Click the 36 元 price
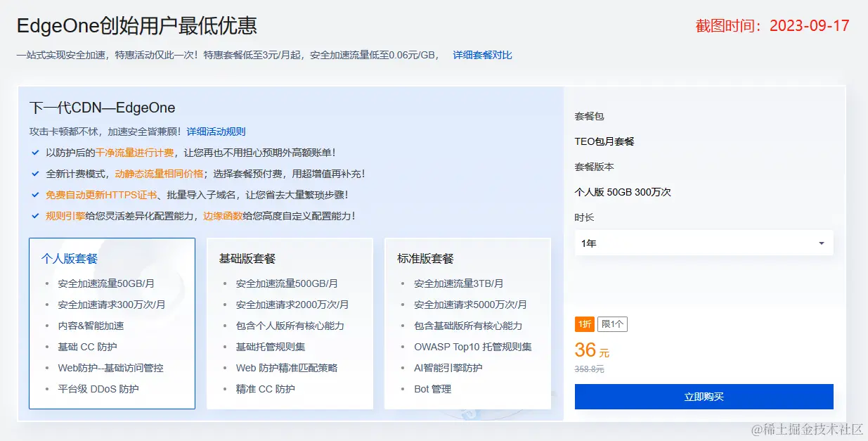The width and height of the screenshot is (868, 441). 592,350
